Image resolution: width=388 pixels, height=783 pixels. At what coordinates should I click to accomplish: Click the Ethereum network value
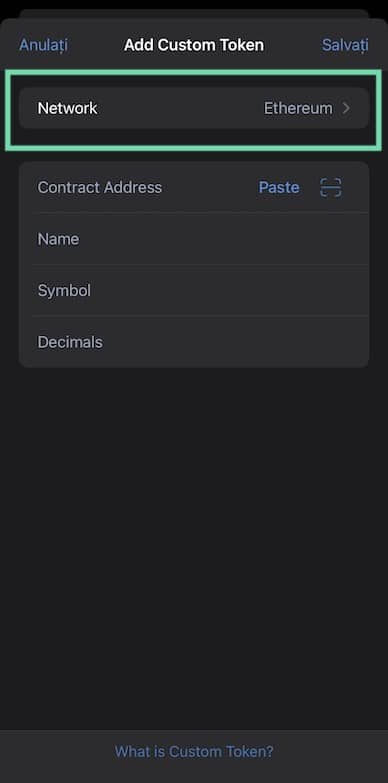[x=298, y=108]
